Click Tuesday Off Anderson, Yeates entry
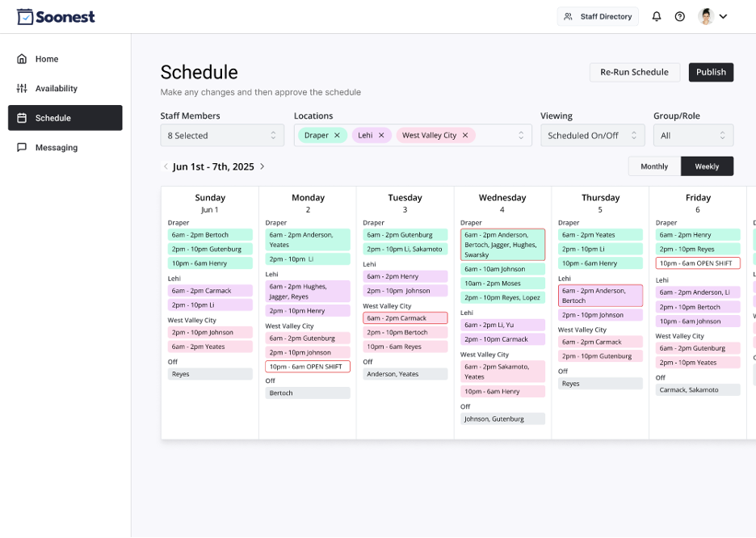756x538 pixels. 405,374
